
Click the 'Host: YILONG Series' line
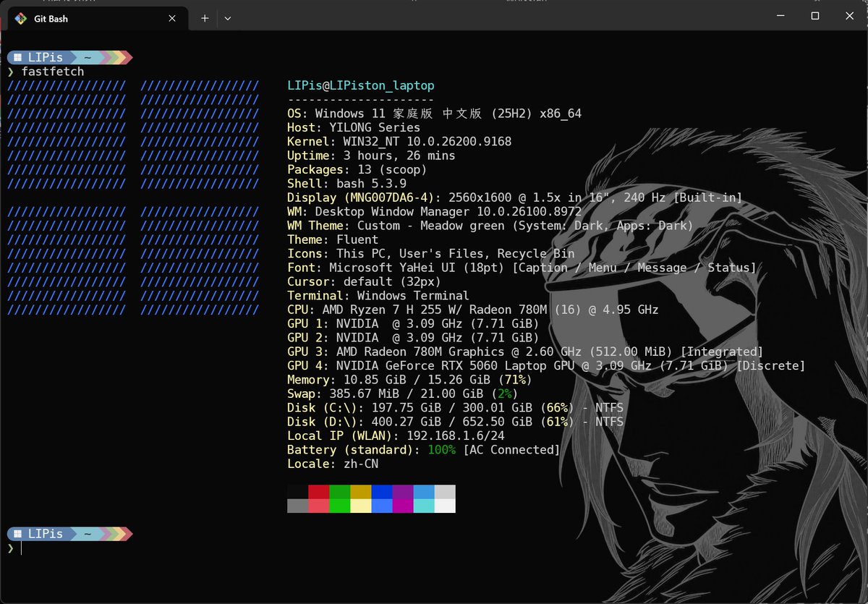tap(354, 127)
